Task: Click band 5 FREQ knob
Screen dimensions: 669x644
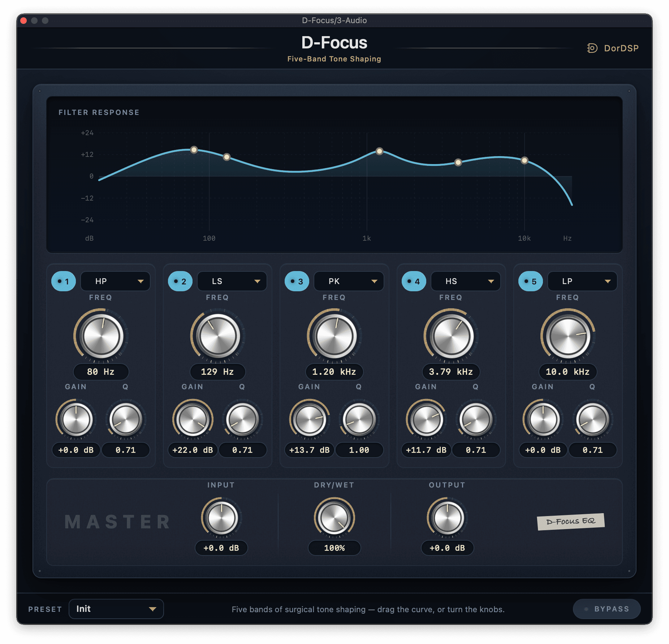Action: tap(568, 336)
